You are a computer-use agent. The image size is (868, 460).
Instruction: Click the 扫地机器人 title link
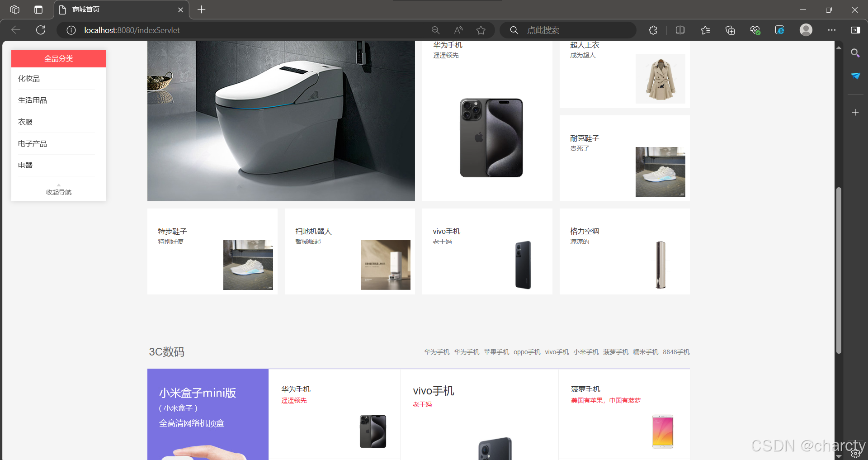313,232
